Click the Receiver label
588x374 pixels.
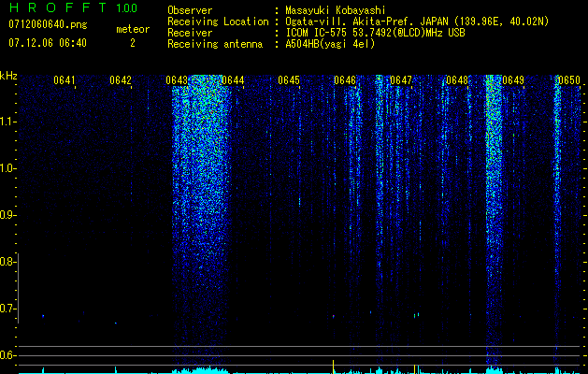point(190,33)
